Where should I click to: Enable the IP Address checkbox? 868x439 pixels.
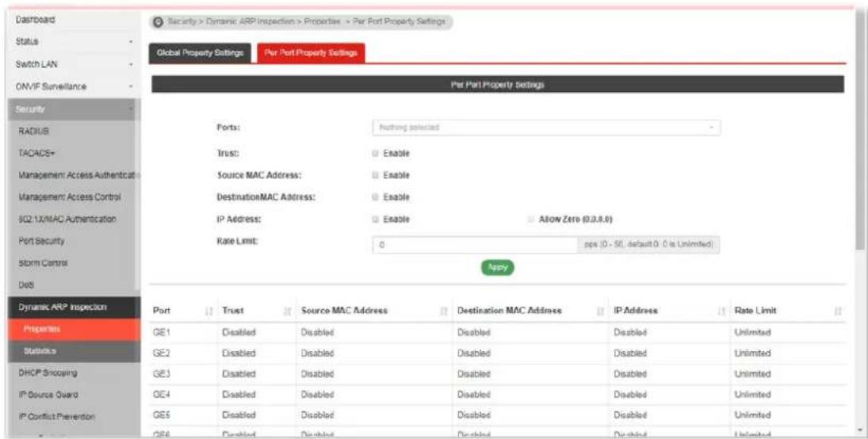click(375, 219)
